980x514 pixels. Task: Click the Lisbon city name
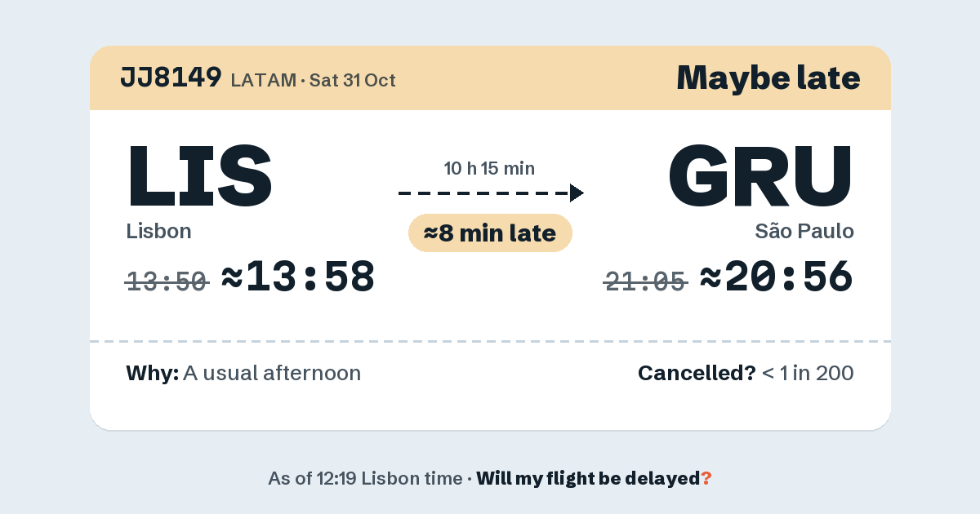pyautogui.click(x=158, y=231)
